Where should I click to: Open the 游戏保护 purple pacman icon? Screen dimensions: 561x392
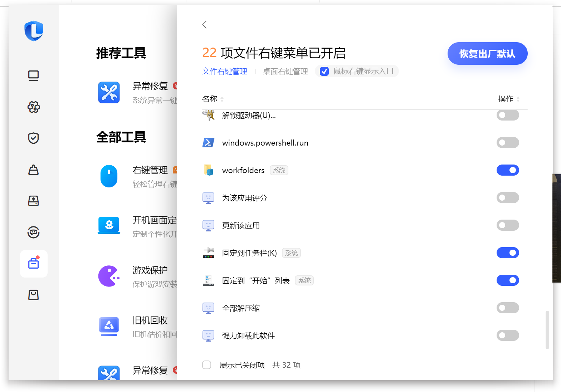pyautogui.click(x=109, y=276)
